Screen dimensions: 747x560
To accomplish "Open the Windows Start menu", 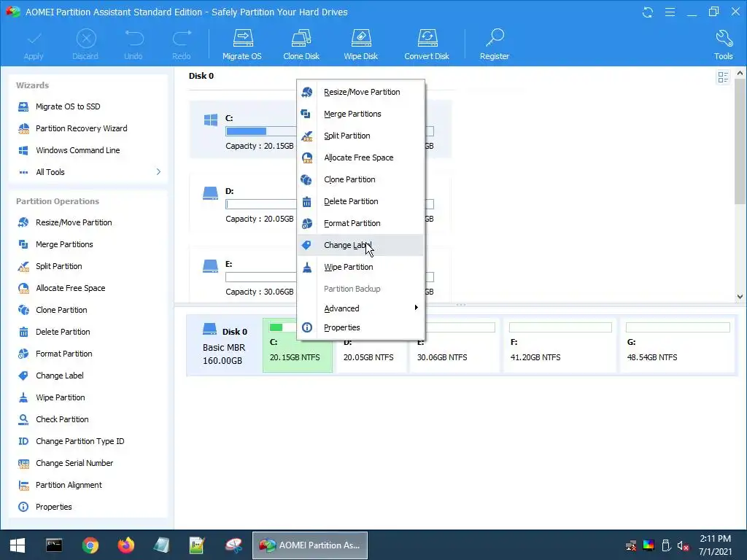I will [x=18, y=545].
